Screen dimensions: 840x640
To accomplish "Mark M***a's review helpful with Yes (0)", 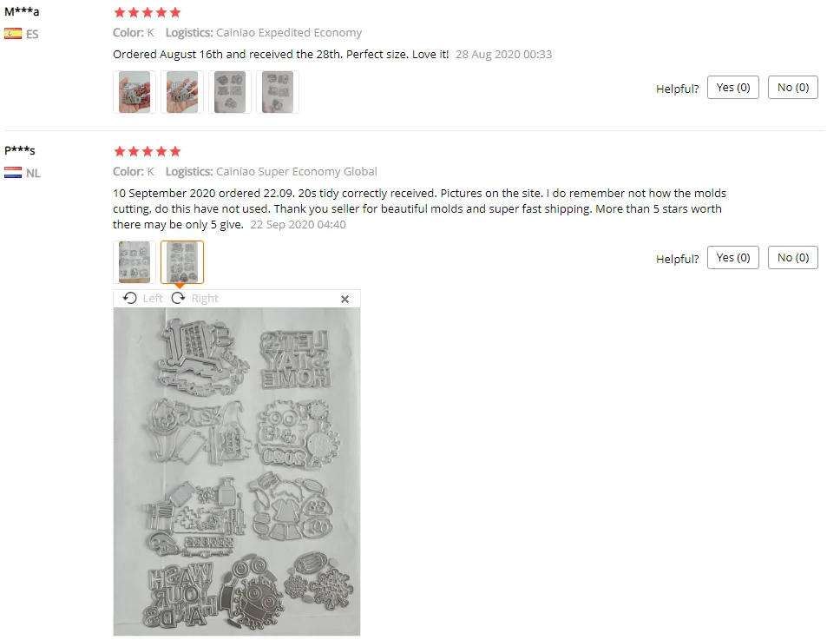I will click(x=733, y=88).
